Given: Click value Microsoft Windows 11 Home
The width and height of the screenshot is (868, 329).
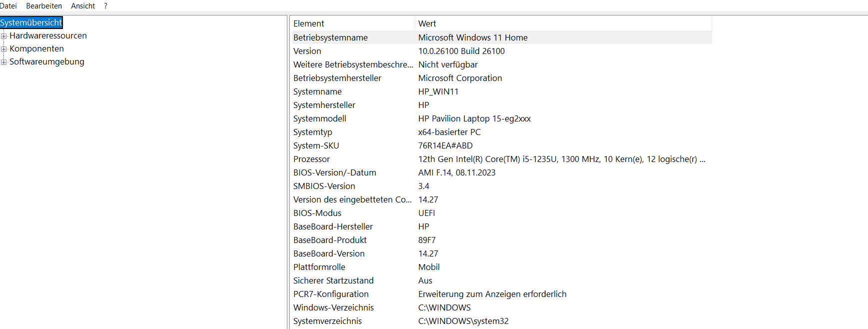Looking at the screenshot, I should point(473,37).
